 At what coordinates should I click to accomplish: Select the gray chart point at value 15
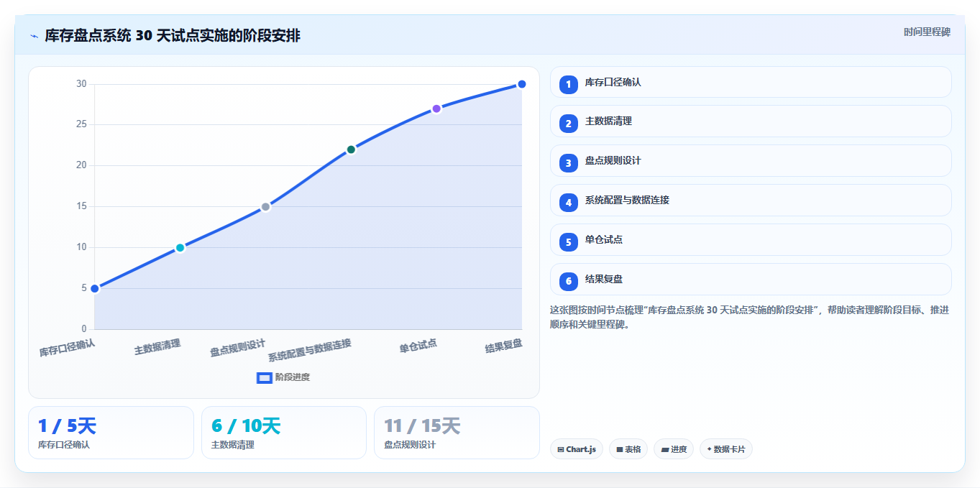265,207
